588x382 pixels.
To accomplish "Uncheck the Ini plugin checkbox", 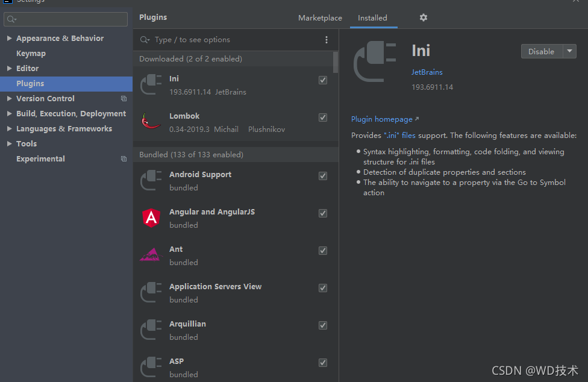I will coord(323,80).
